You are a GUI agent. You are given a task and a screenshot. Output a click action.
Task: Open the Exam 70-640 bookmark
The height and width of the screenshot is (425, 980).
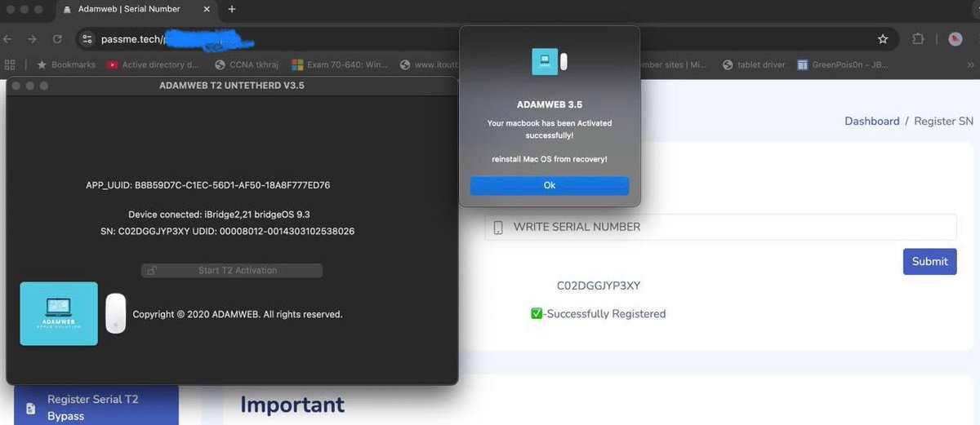[x=341, y=64]
